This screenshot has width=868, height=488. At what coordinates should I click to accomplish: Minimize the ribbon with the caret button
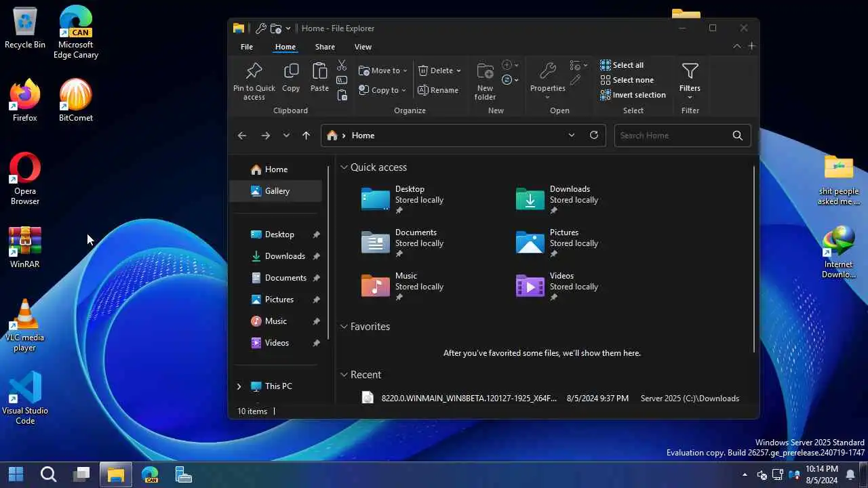point(736,46)
